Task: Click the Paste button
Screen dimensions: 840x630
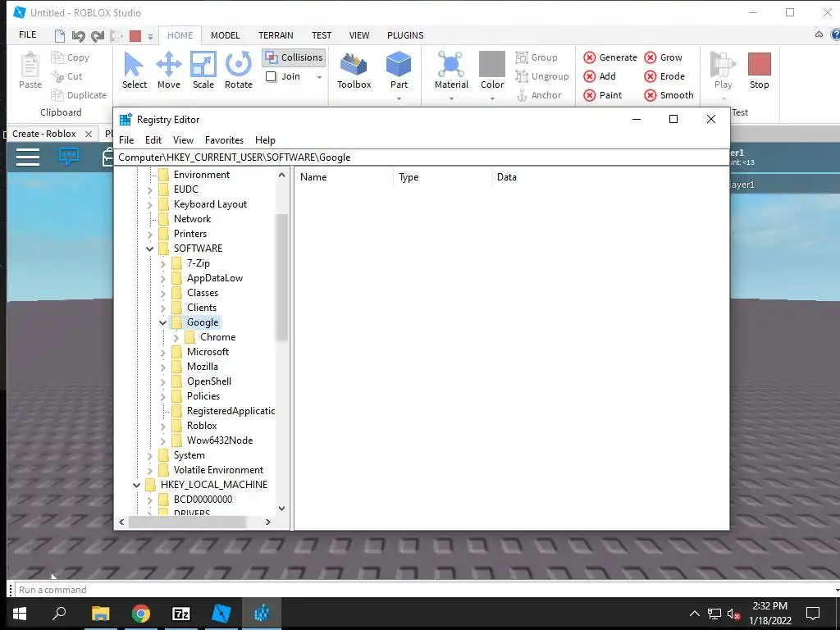Action: pyautogui.click(x=30, y=71)
